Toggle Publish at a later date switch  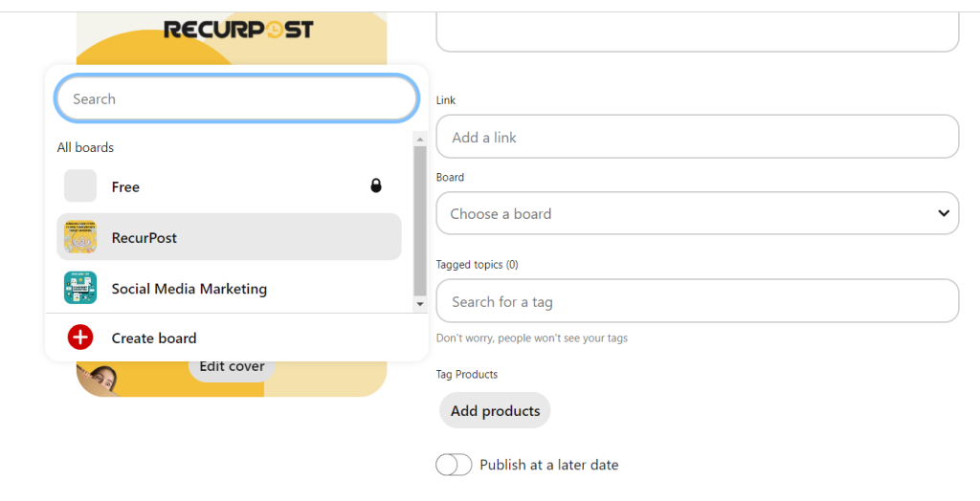click(454, 465)
